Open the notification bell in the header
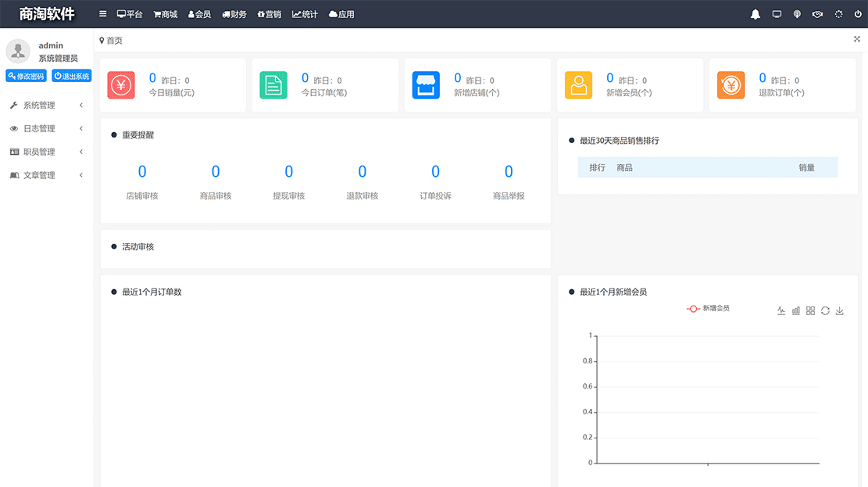Screen dimensions: 868x487 (x=755, y=13)
